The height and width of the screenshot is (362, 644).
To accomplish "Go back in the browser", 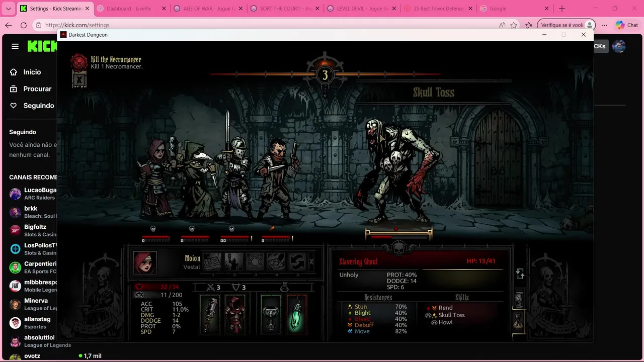I will tap(9, 25).
